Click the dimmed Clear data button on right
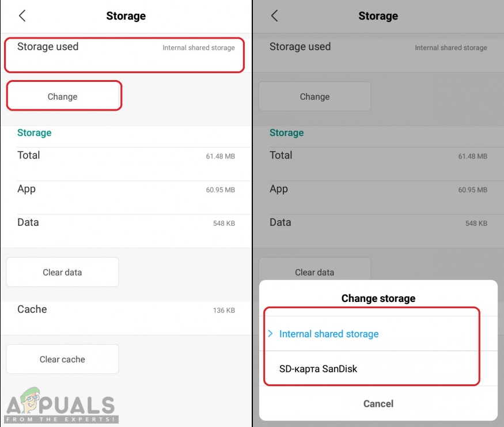The image size is (504, 427). [314, 269]
